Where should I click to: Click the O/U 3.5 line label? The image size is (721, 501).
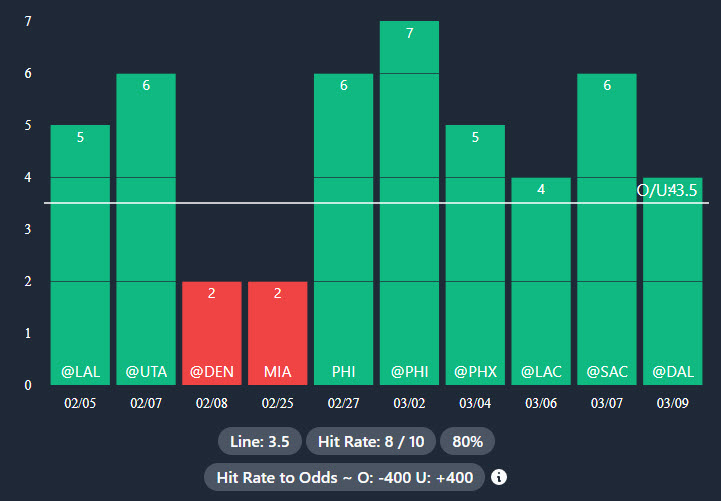click(668, 190)
